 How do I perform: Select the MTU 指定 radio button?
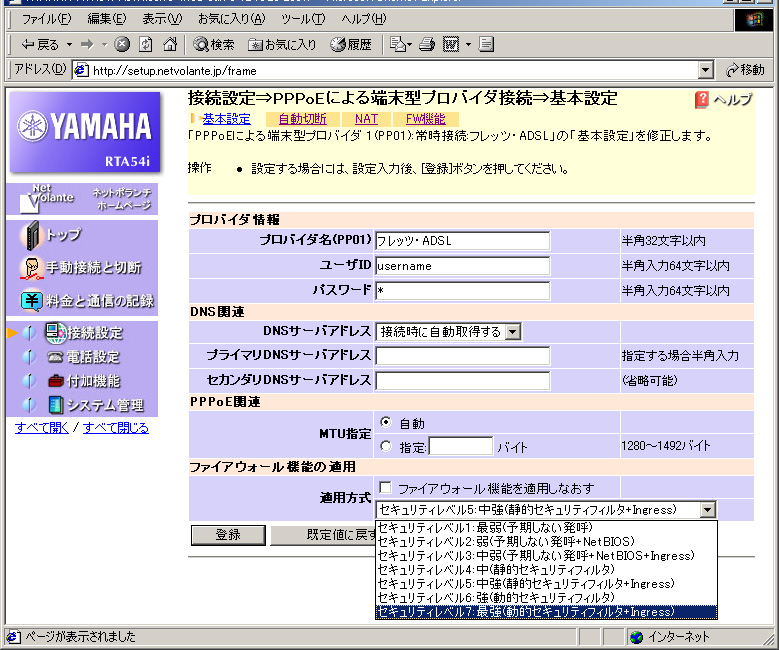coord(385,446)
